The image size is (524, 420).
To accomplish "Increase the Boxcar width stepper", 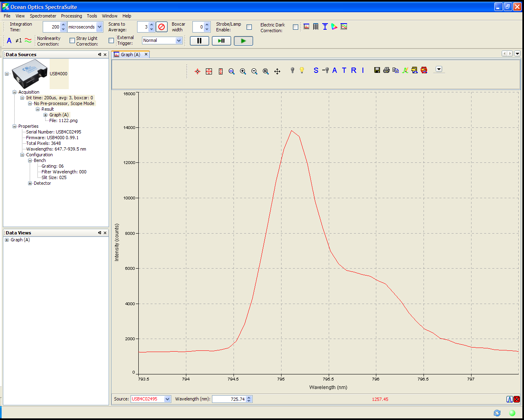I will pyautogui.click(x=207, y=25).
